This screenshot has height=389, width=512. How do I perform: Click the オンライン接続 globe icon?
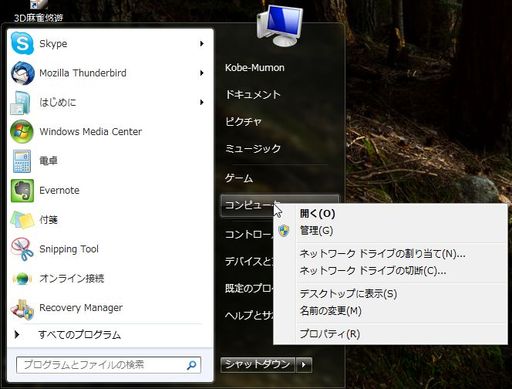pos(22,278)
